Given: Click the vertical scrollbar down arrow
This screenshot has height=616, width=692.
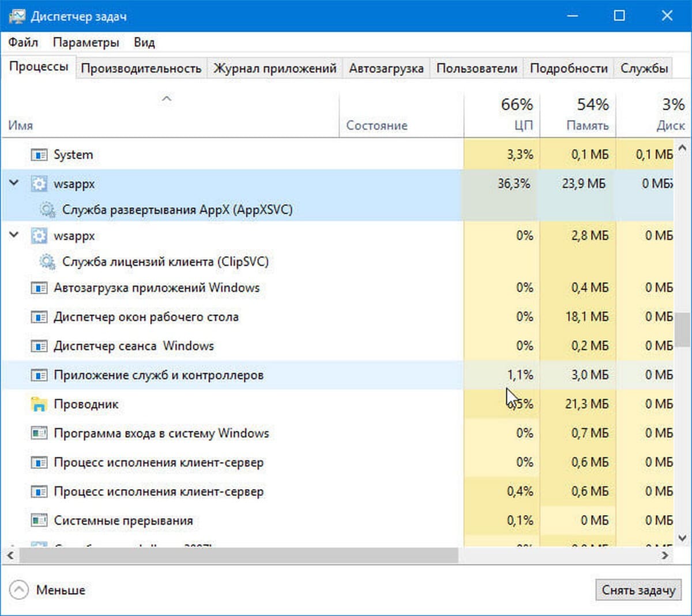Looking at the screenshot, I should tap(682, 538).
